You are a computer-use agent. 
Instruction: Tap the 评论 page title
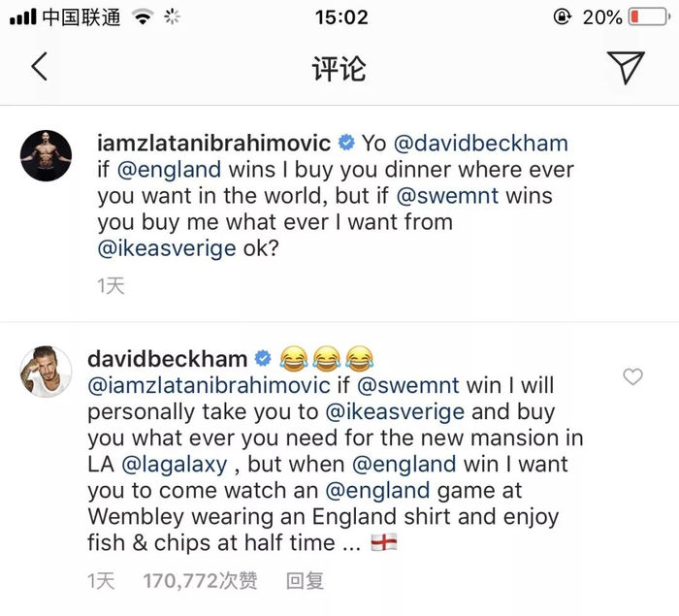(339, 68)
